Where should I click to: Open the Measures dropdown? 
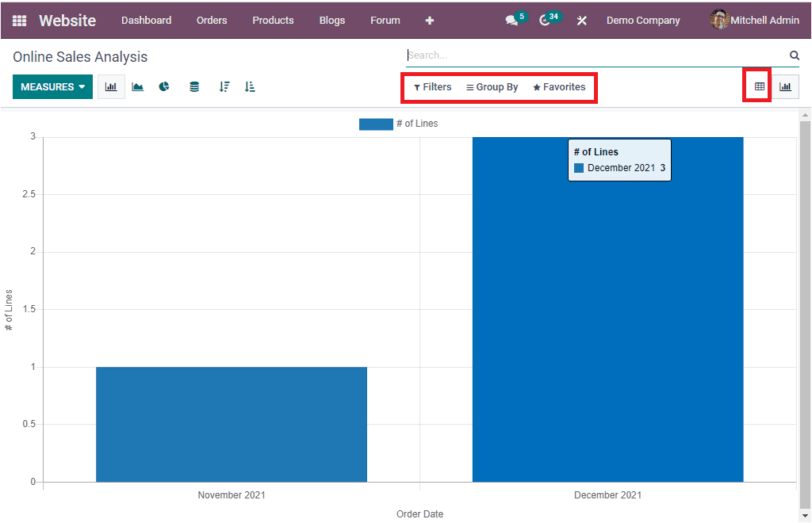pyautogui.click(x=52, y=86)
